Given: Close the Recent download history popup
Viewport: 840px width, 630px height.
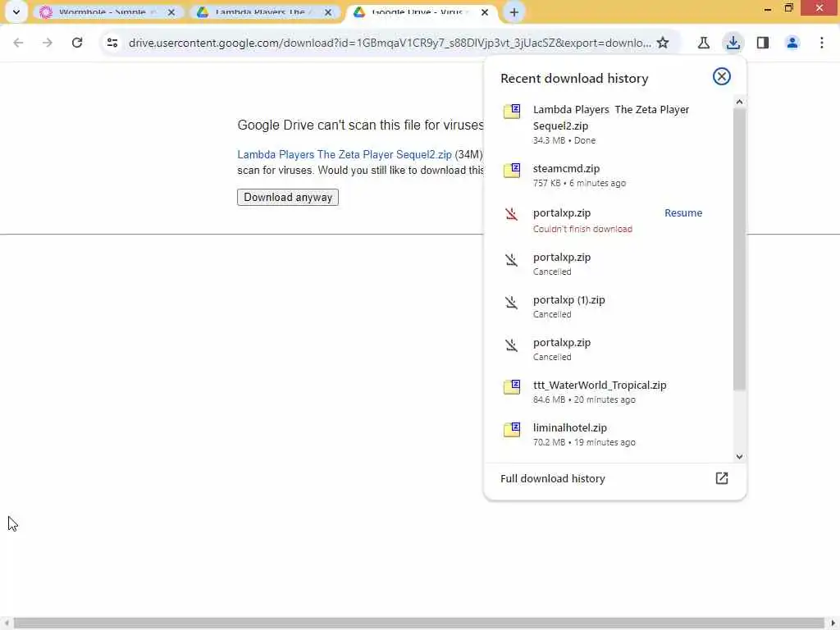Looking at the screenshot, I should pyautogui.click(x=722, y=76).
